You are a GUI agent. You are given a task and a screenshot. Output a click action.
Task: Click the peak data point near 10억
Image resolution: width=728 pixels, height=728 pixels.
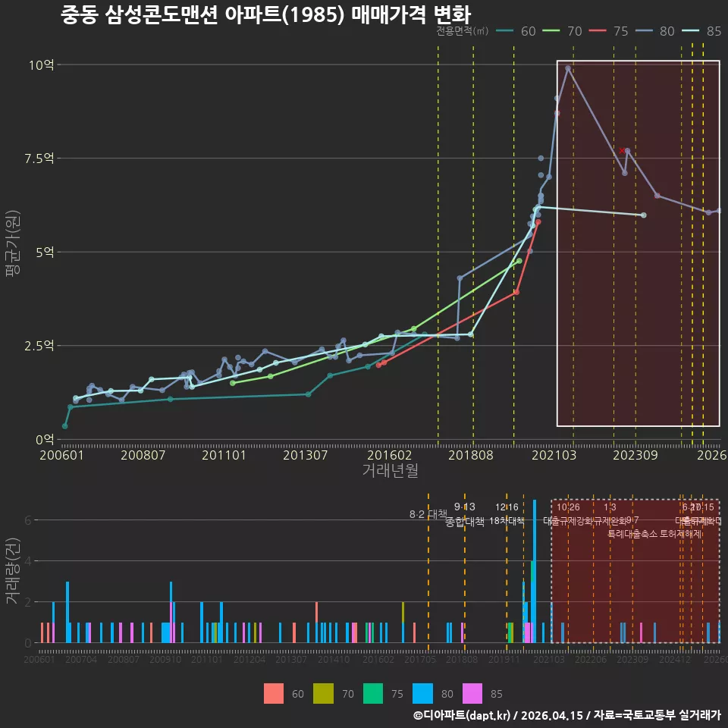pyautogui.click(x=568, y=68)
